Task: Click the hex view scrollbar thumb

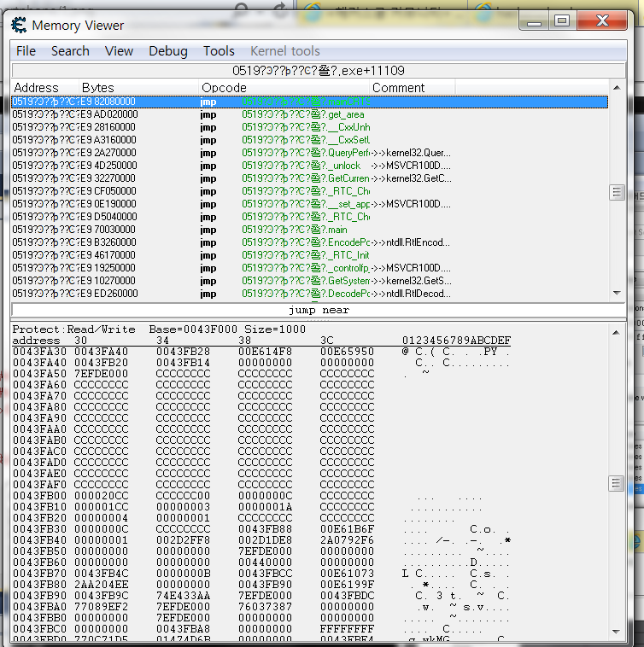Action: 618,484
